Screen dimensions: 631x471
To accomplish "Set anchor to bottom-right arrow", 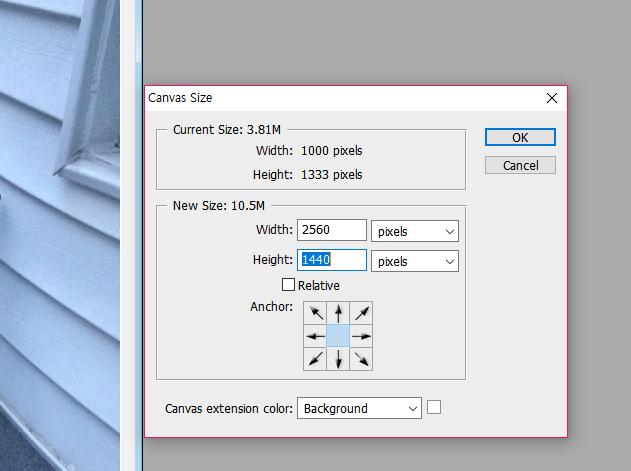I will (x=361, y=359).
